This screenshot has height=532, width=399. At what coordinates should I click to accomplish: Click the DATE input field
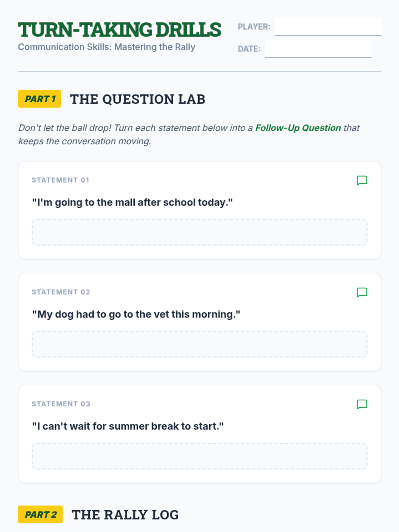coord(318,49)
